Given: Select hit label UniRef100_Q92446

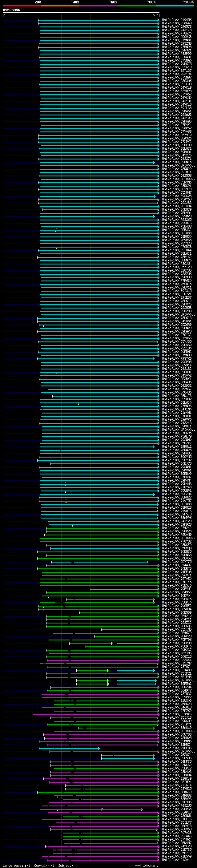Looking at the screenshot, I should 177,836.
